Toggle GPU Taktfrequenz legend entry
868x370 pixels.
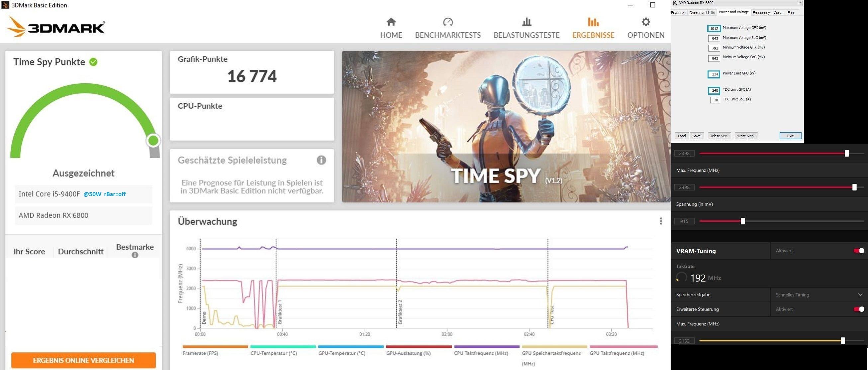tap(624, 351)
